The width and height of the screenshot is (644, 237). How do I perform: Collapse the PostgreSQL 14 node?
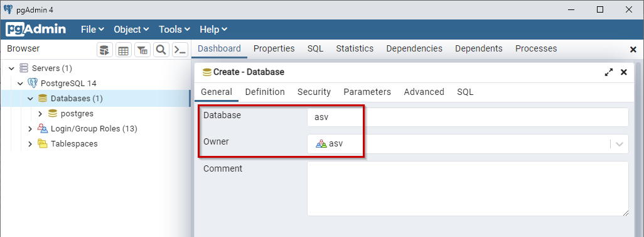[20, 84]
